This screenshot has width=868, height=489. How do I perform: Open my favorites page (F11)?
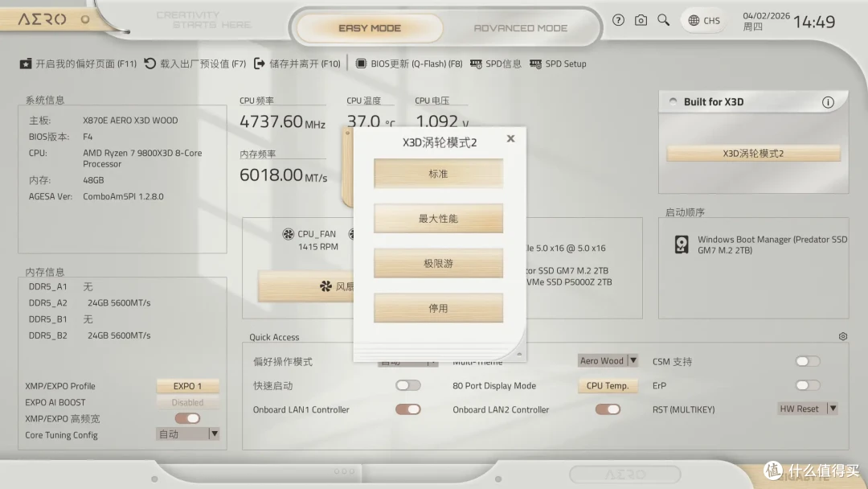click(78, 64)
